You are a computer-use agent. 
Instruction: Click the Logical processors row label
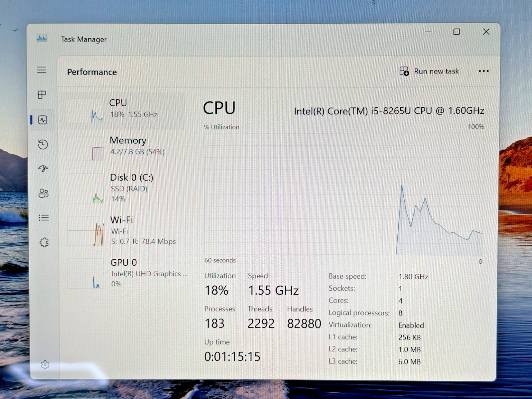359,313
